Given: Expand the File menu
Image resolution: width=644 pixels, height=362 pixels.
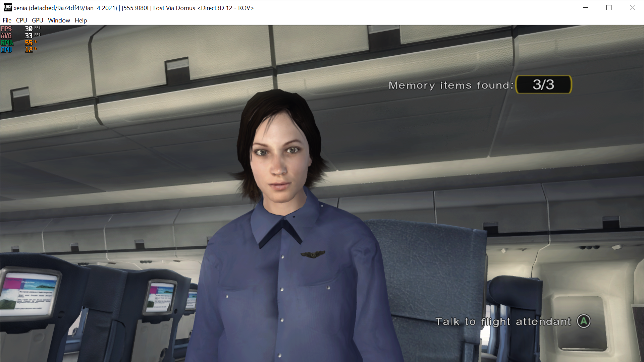Looking at the screenshot, I should (x=7, y=20).
